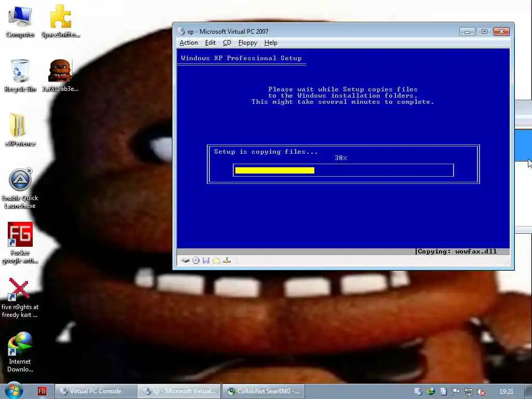Screen dimensions: 532x399
Task: Click the network adapter icon in Virtual PC status bar
Action: click(227, 261)
